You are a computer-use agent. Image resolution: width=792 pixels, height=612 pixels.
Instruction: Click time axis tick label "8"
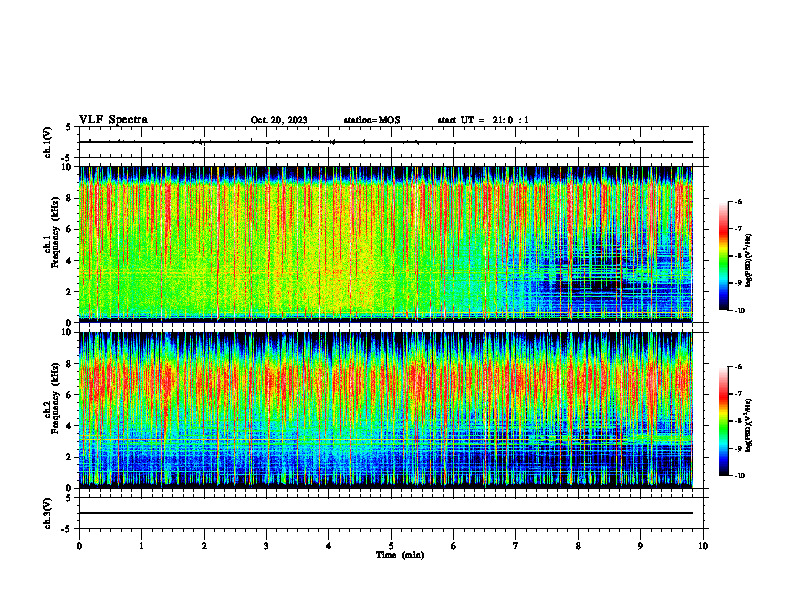pos(578,546)
